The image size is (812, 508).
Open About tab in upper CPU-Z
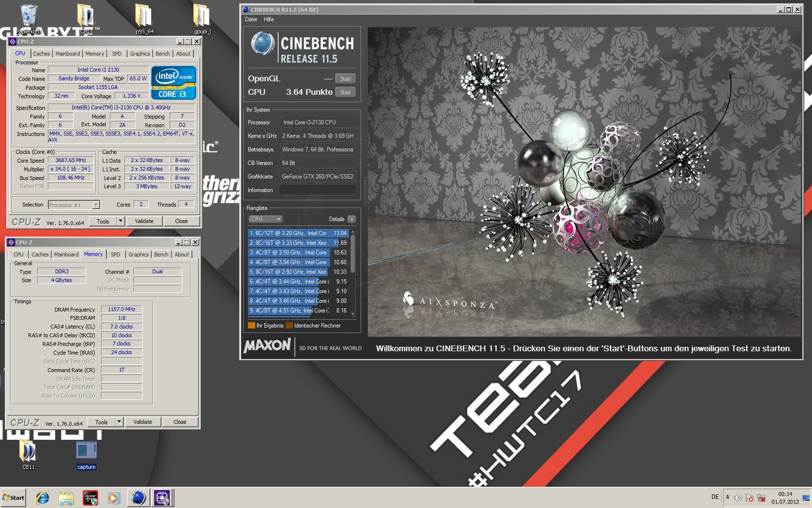[x=183, y=54]
